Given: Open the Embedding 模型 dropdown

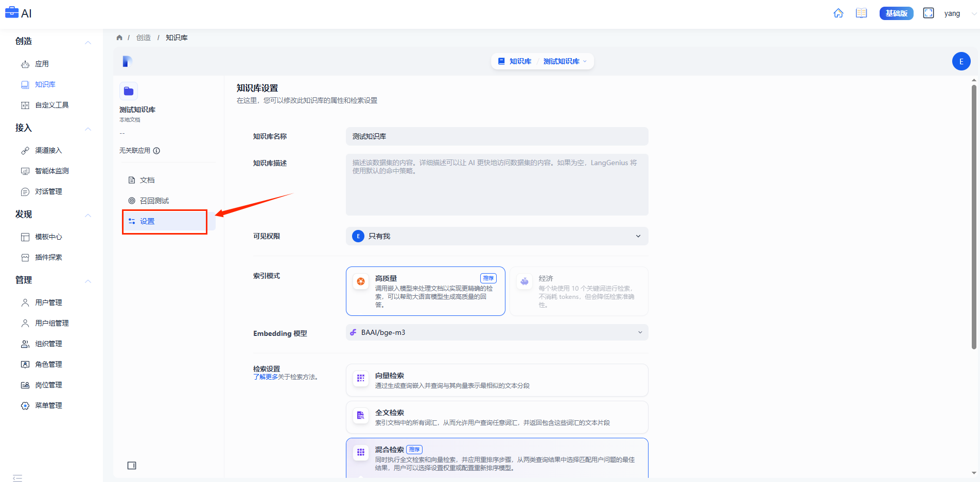Looking at the screenshot, I should tap(497, 332).
